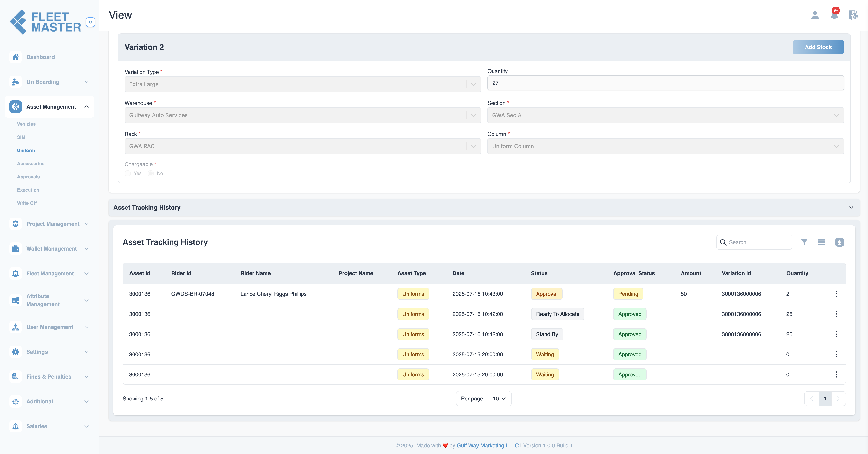The width and height of the screenshot is (868, 454).
Task: Click the Settings gear icon
Action: tap(16, 352)
